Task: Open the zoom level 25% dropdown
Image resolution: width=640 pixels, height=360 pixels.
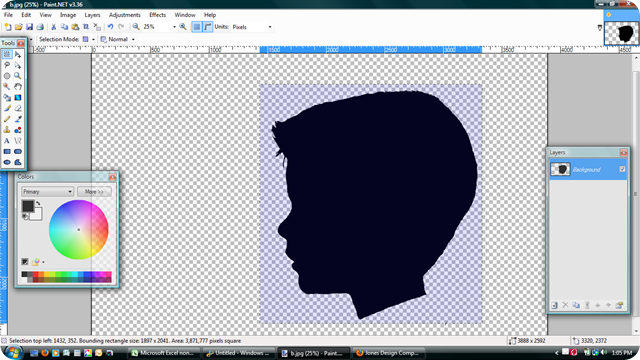Action: tap(174, 27)
